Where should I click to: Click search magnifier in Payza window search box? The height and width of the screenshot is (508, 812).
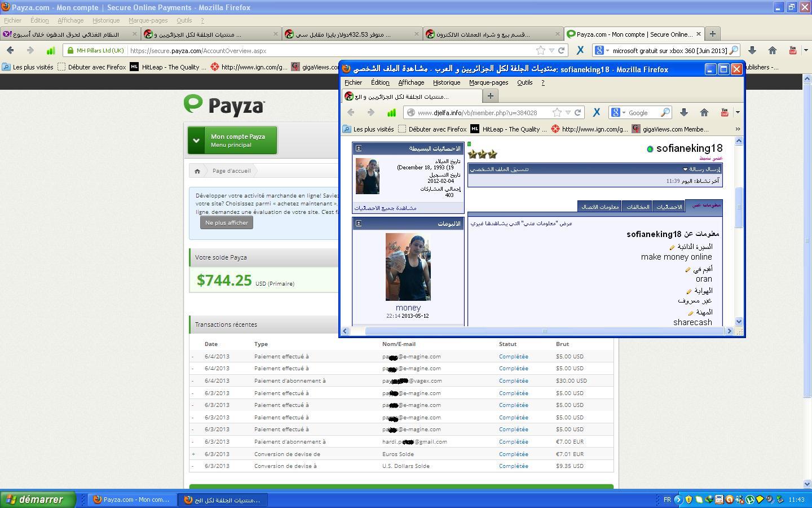tap(733, 50)
